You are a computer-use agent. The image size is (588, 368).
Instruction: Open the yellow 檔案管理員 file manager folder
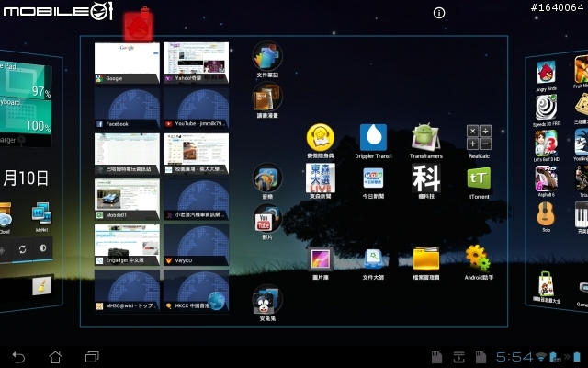[426, 259]
